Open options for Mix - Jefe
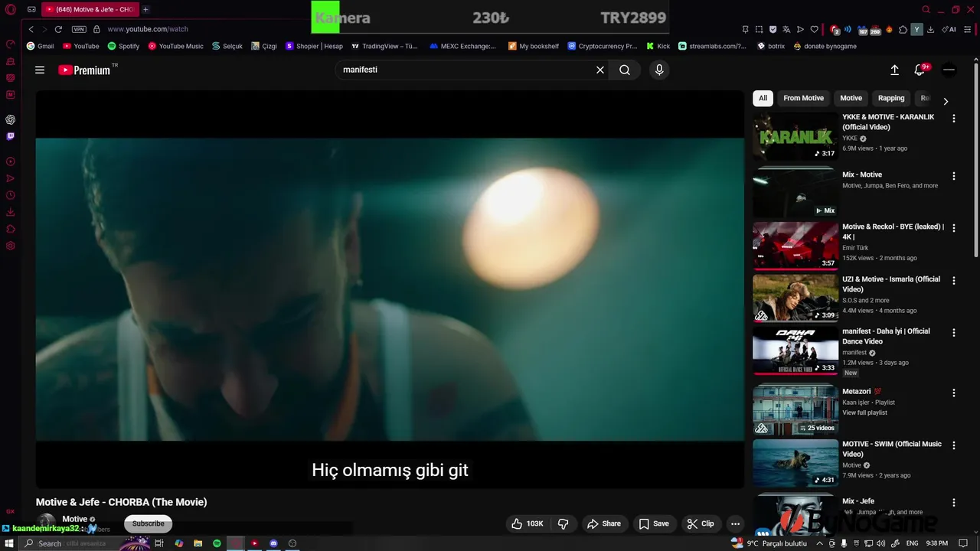 point(954,503)
